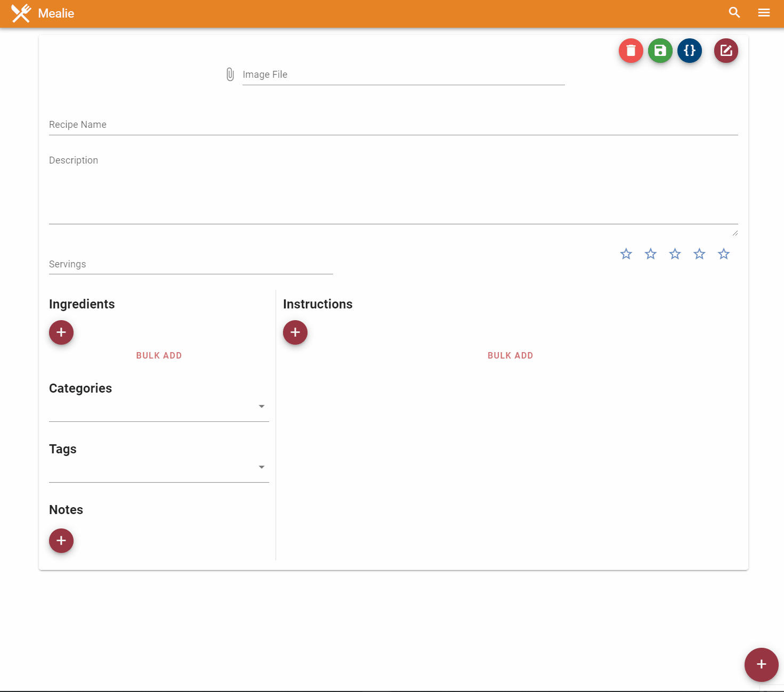
Task: Set rating to three stars
Action: pos(675,254)
